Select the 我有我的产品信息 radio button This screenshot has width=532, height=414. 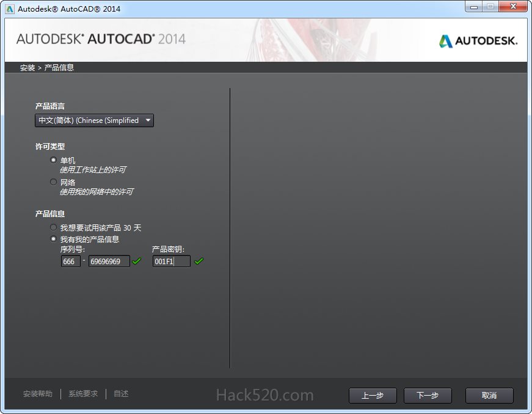click(x=54, y=239)
